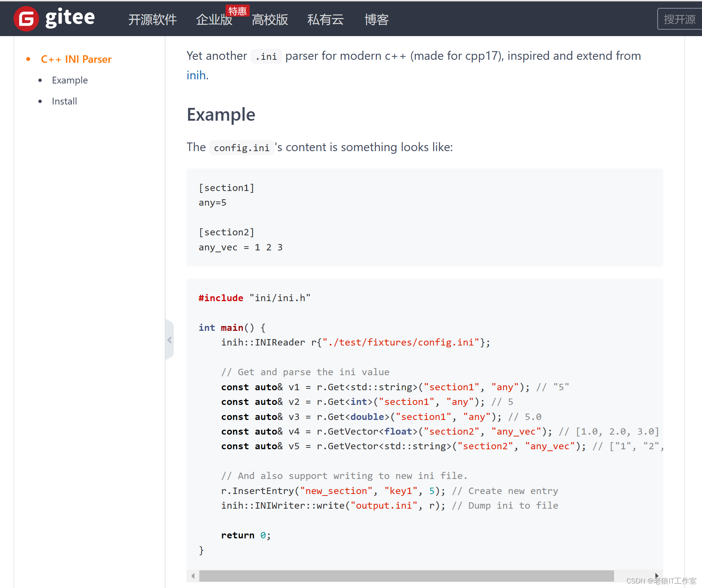
Task: Focus the 搜开源 search field
Action: tap(679, 19)
